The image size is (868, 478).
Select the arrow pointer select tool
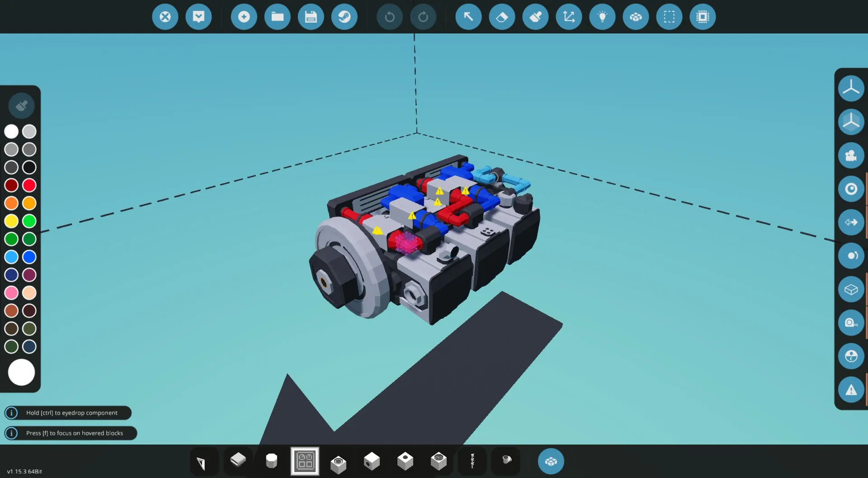click(x=468, y=17)
